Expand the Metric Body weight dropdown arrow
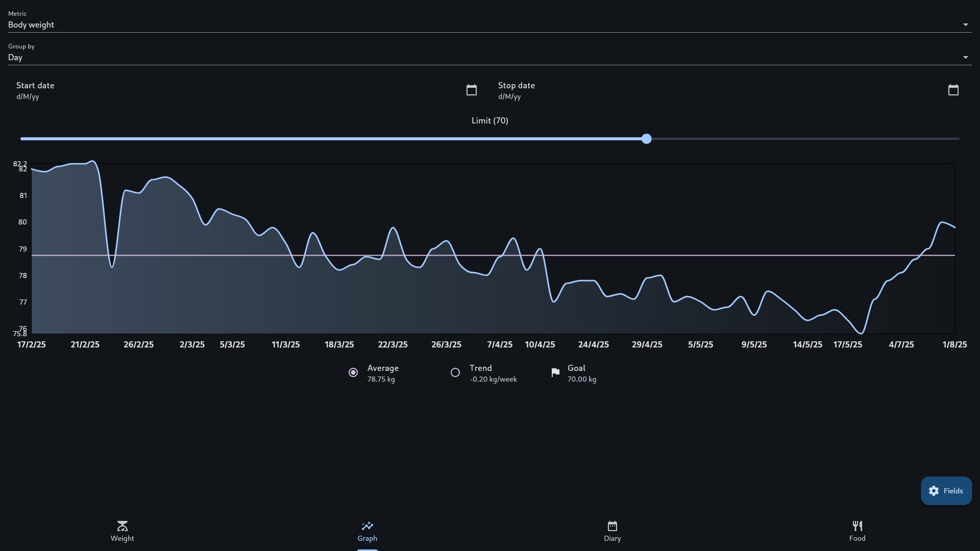This screenshot has width=980, height=551. tap(965, 25)
